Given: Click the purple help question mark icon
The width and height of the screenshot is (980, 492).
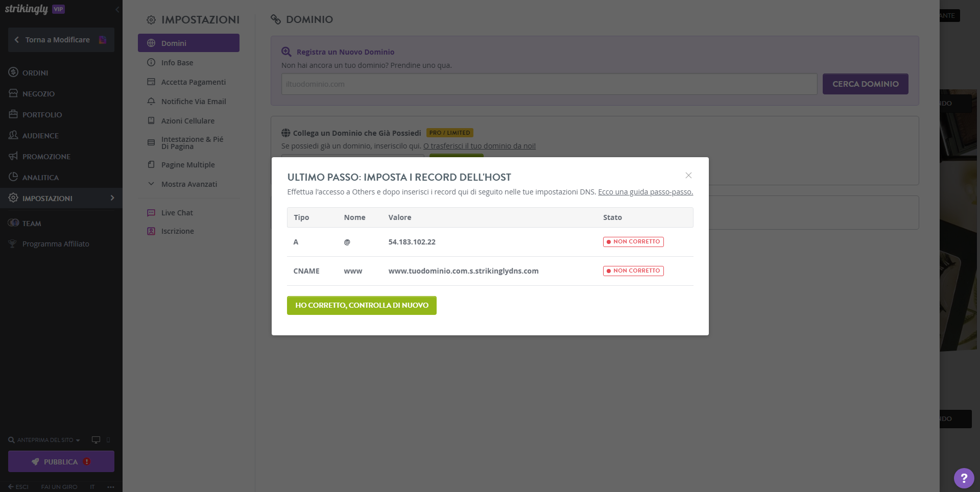Looking at the screenshot, I should coord(964,478).
